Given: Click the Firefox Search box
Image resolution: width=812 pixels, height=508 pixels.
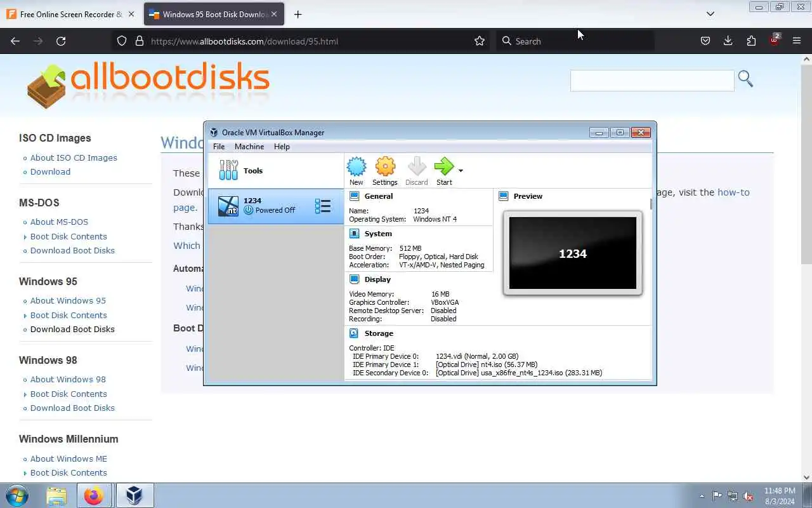Looking at the screenshot, I should tap(575, 41).
